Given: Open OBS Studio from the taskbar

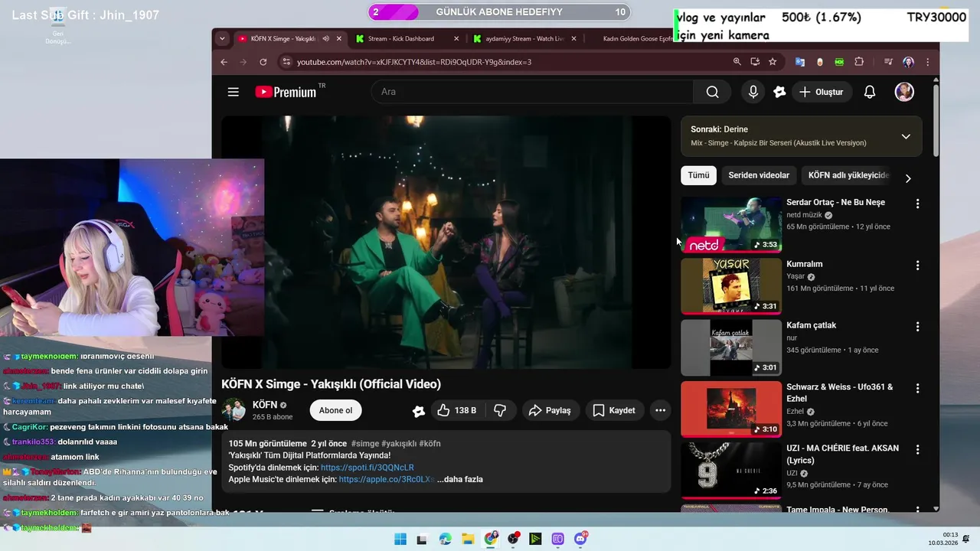Looking at the screenshot, I should [513, 539].
